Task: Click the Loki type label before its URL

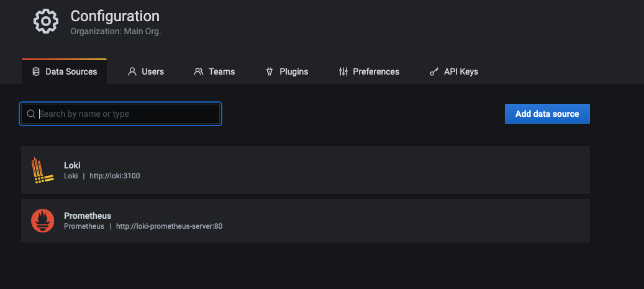Action: pos(71,176)
